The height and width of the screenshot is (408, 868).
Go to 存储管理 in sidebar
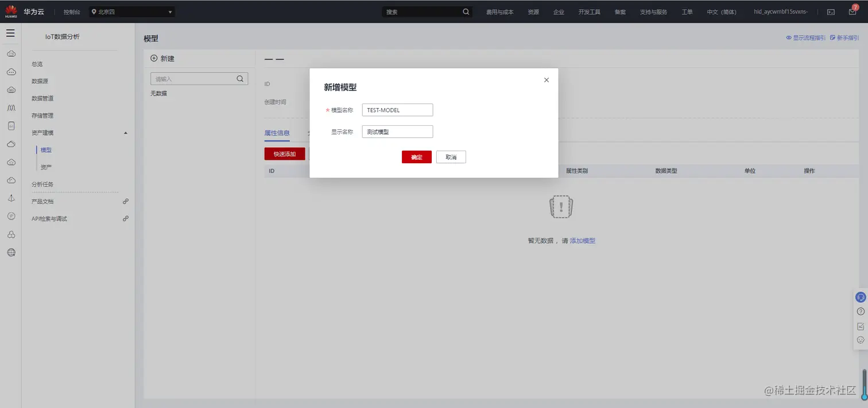click(x=42, y=116)
